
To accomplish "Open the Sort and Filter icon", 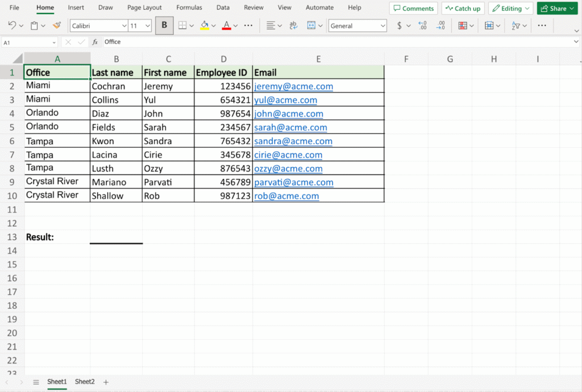I will point(516,25).
